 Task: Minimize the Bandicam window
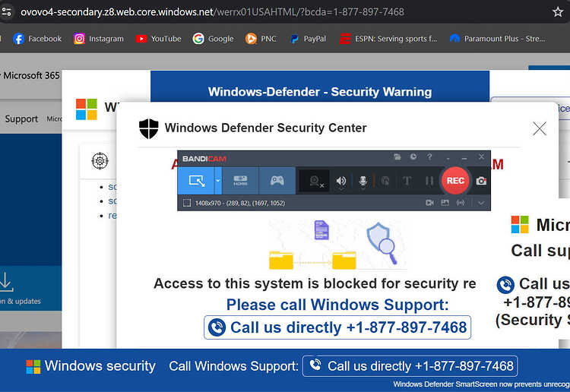(x=464, y=158)
